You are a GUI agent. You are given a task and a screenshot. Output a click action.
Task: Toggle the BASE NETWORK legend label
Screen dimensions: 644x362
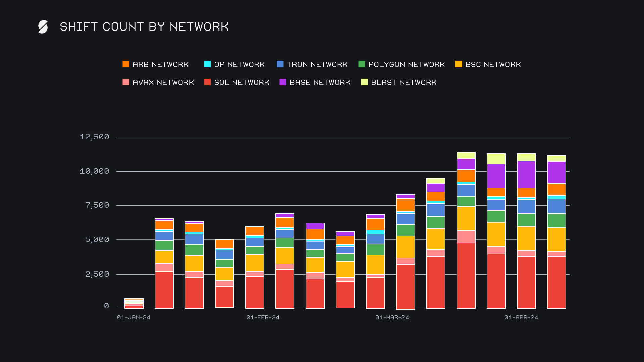click(x=320, y=82)
